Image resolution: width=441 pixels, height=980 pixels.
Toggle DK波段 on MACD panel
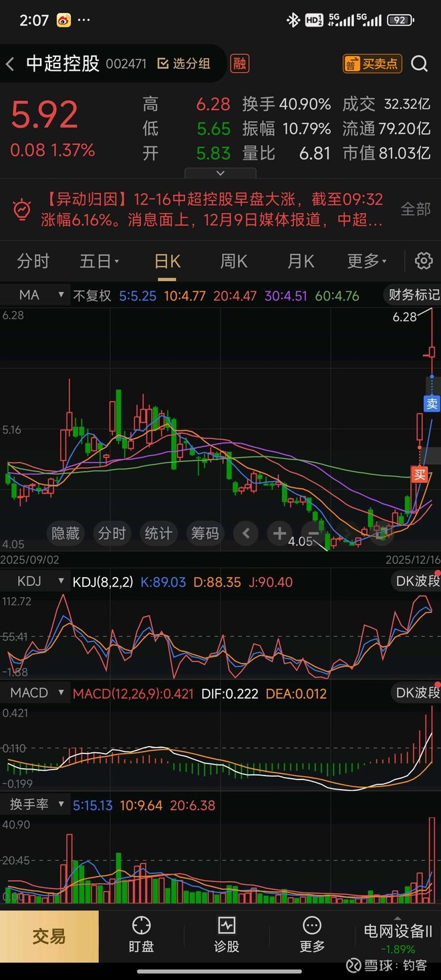(x=417, y=693)
